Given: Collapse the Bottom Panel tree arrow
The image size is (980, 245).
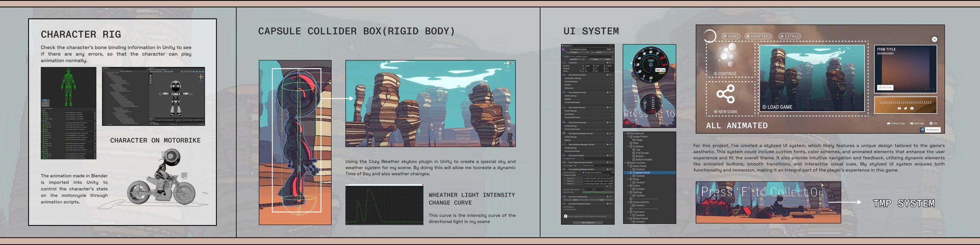Looking at the screenshot, I should pos(628,218).
